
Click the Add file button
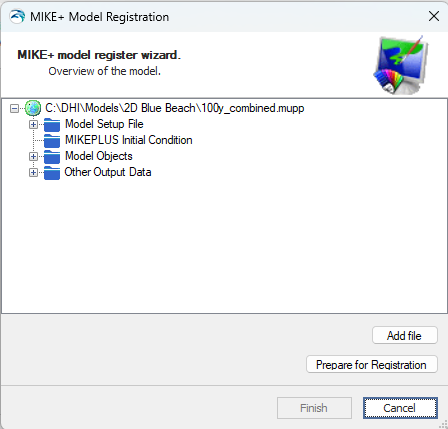pos(405,335)
